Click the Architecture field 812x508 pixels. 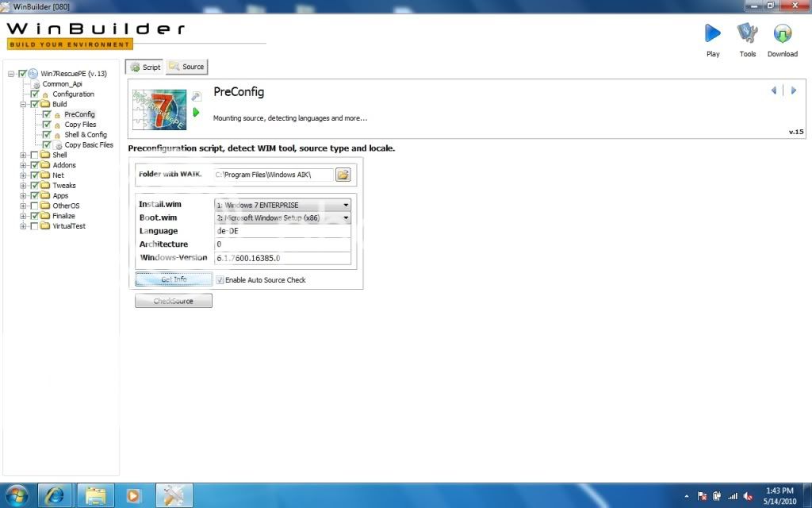coord(282,244)
